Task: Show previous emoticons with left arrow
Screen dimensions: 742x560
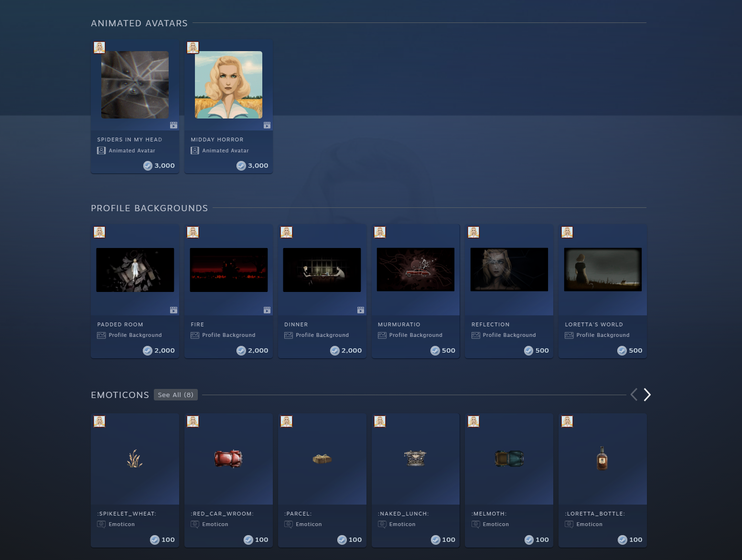Action: click(634, 395)
